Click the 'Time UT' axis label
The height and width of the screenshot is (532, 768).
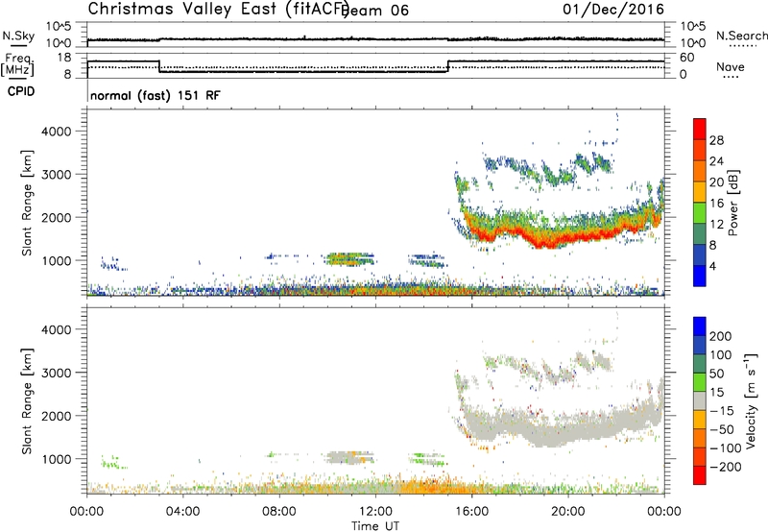375,526
